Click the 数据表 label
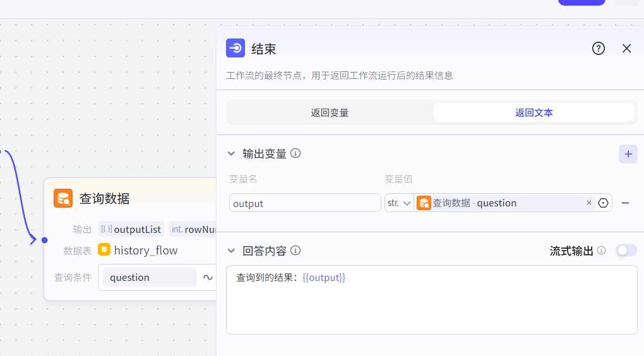This screenshot has height=356, width=644. (77, 251)
